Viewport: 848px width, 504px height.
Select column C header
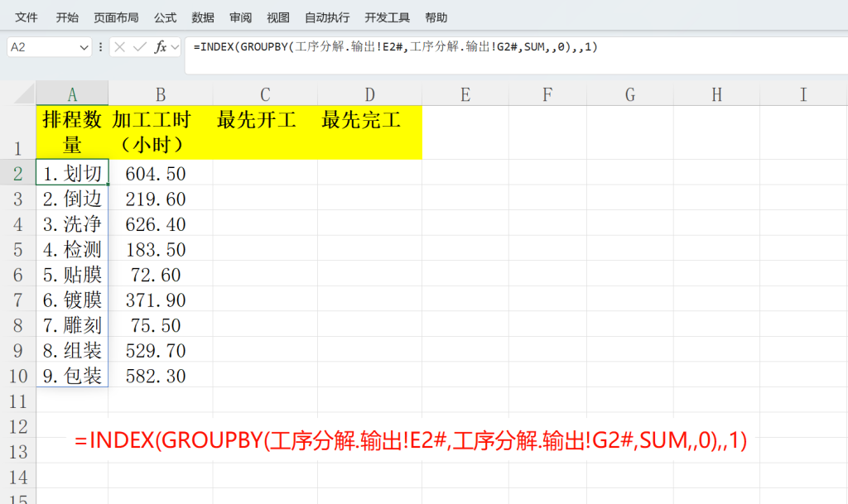265,94
